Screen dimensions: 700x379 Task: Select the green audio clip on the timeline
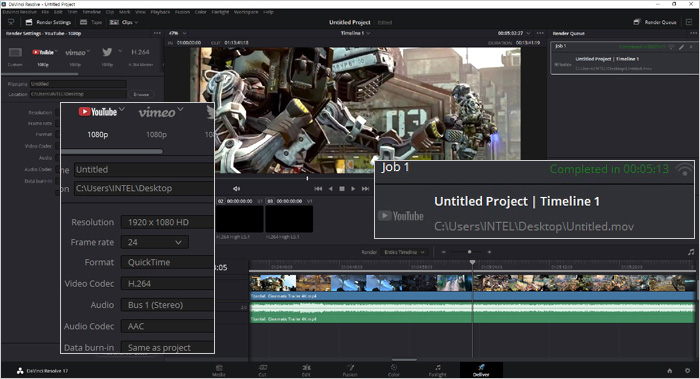[x=472, y=312]
